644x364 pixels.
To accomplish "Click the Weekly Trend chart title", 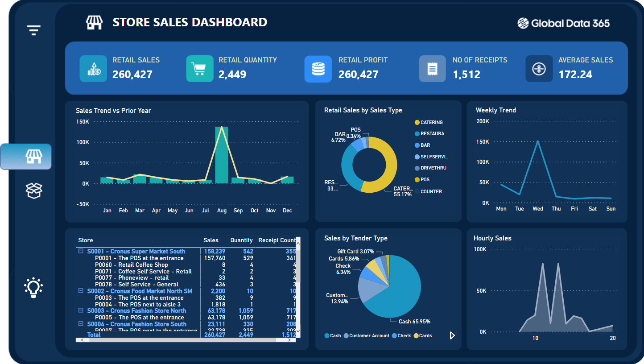I will pos(495,110).
